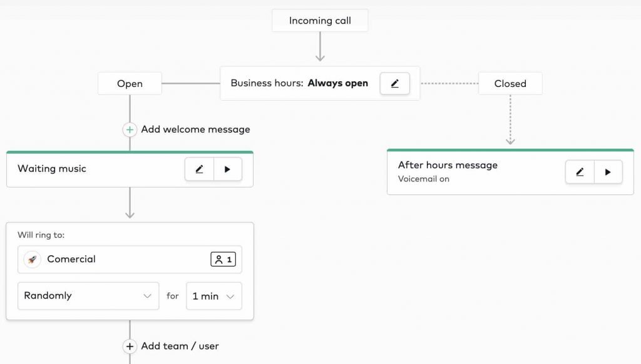641x364 pixels.
Task: Click Add welcome message
Action: click(x=196, y=129)
